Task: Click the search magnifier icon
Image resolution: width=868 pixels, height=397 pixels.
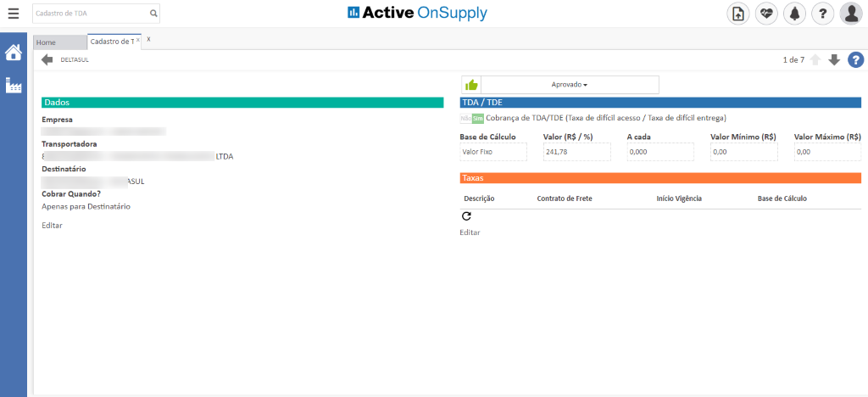Action: click(153, 14)
